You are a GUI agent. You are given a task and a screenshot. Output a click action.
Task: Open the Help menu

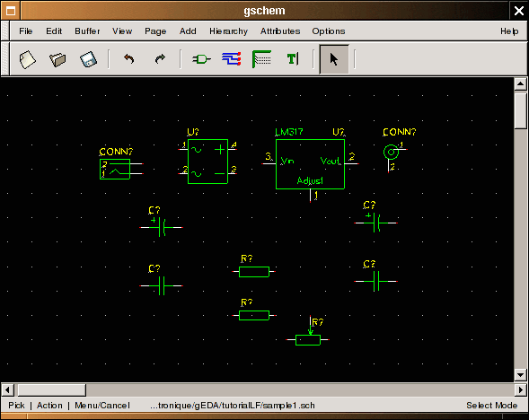509,31
